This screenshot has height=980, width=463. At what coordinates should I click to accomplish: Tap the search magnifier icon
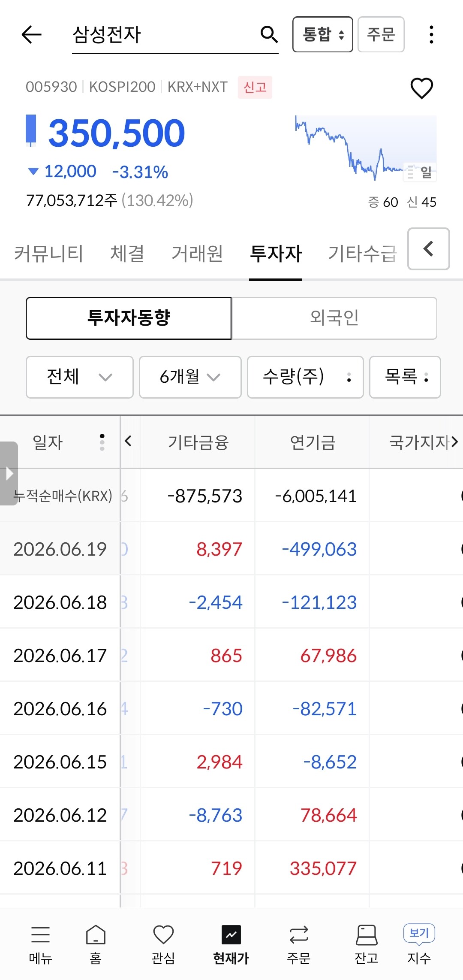[269, 34]
